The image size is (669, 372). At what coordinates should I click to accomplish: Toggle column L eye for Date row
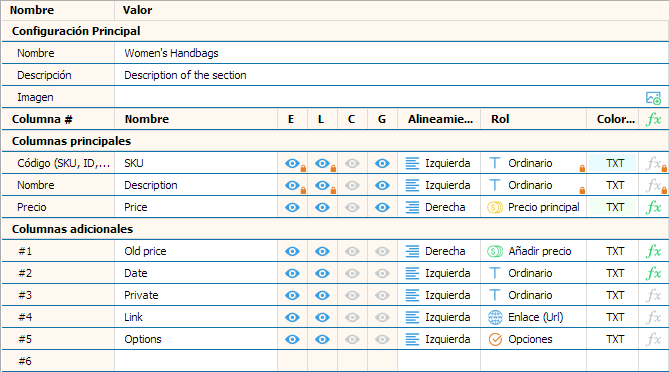click(322, 273)
